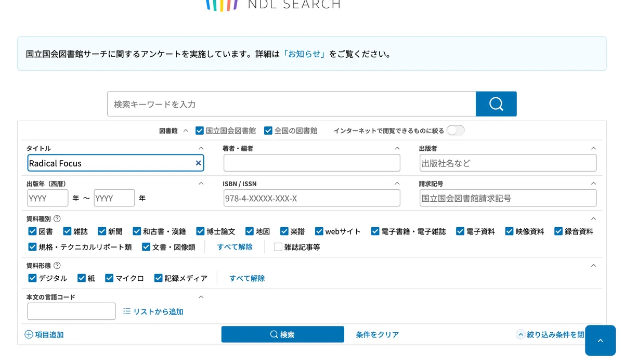Image resolution: width=624 pixels, height=364 pixels.
Task: Collapse the 出版年（西暦） chevron
Action: tap(201, 184)
